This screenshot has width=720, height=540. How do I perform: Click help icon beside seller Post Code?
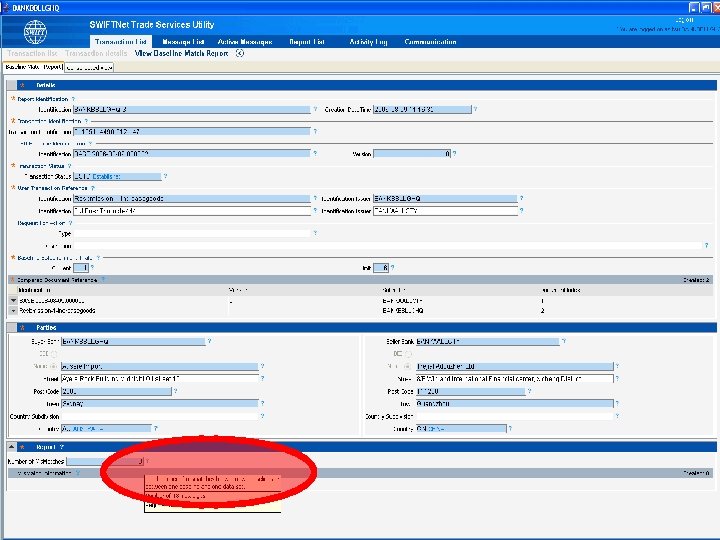(x=529, y=391)
